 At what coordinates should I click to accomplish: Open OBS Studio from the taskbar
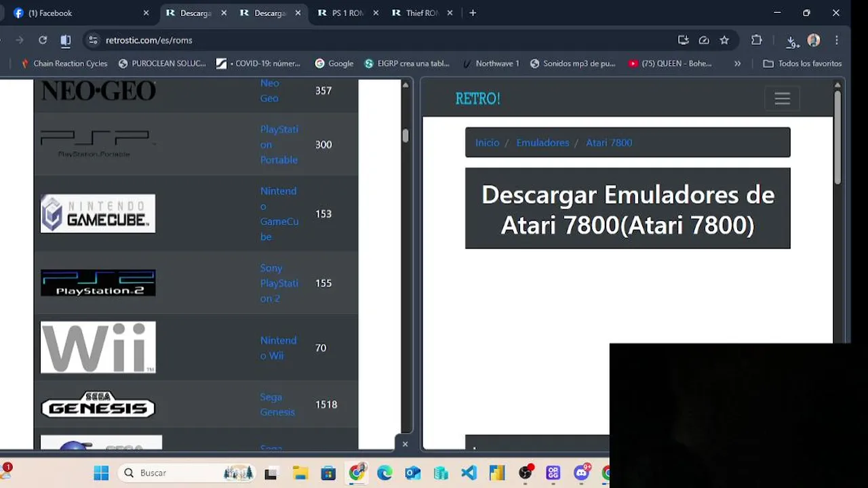point(526,473)
